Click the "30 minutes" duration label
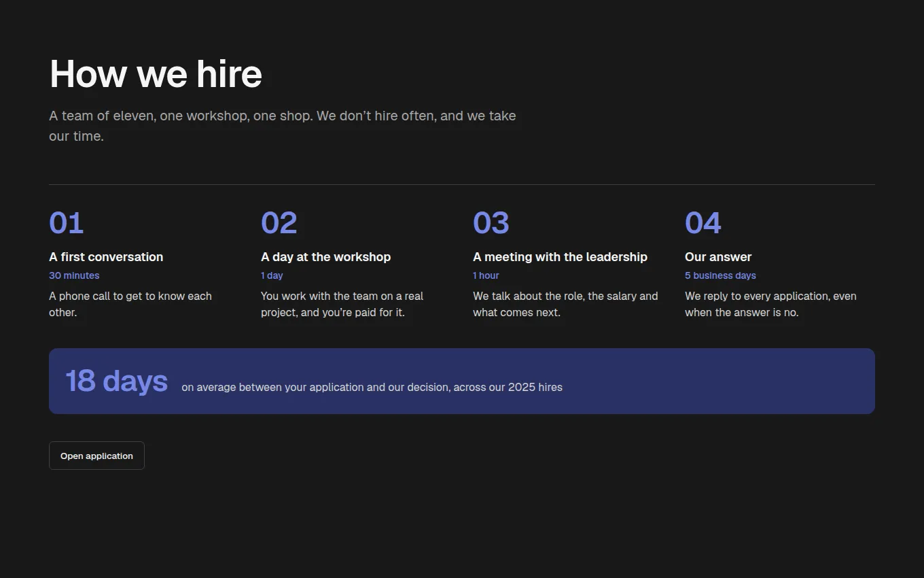This screenshot has width=924, height=578. click(x=74, y=275)
